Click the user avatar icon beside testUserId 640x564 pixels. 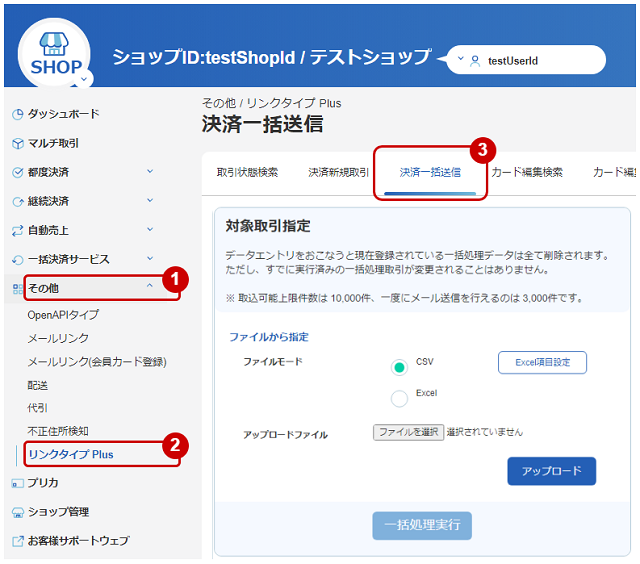tap(475, 61)
